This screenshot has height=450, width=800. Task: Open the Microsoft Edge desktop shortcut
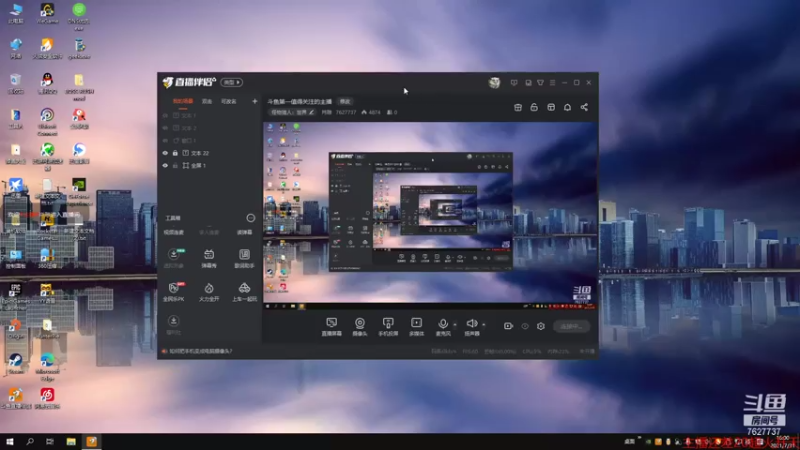(47, 366)
